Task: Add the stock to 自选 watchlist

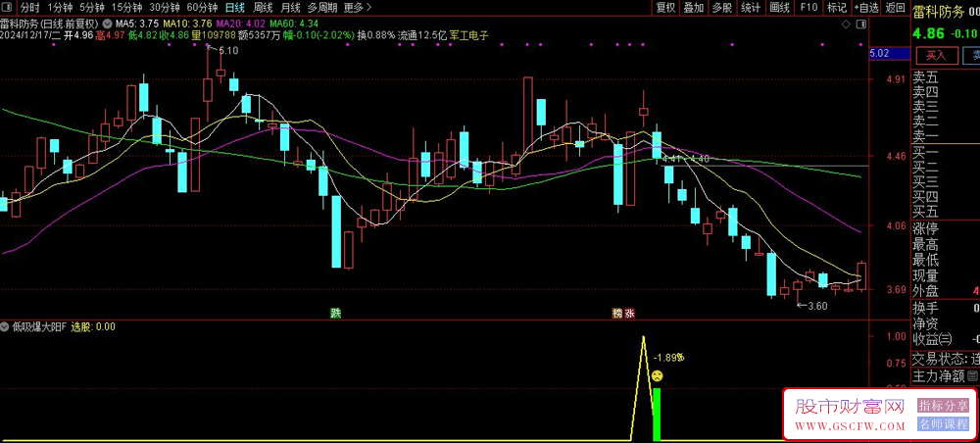Action: click(x=865, y=7)
